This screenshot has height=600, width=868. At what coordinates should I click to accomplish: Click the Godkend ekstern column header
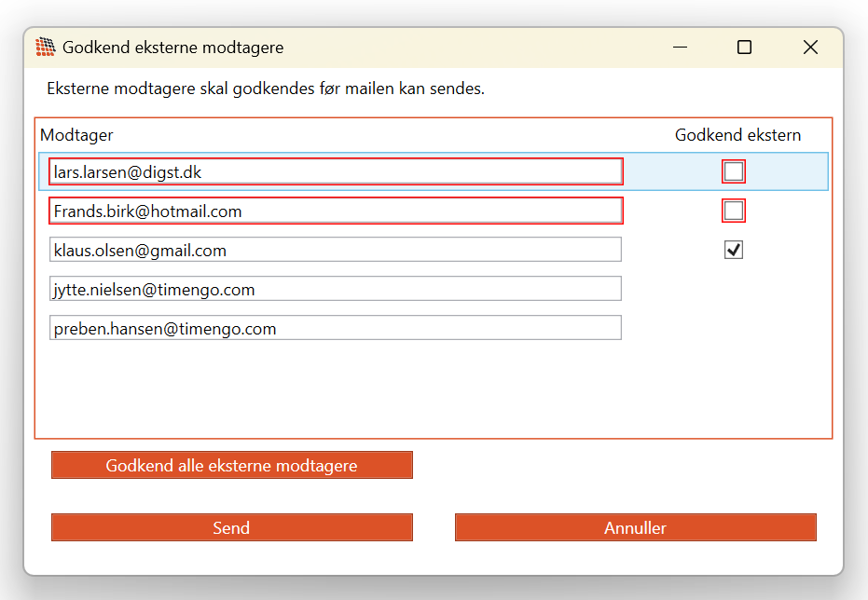pyautogui.click(x=737, y=135)
